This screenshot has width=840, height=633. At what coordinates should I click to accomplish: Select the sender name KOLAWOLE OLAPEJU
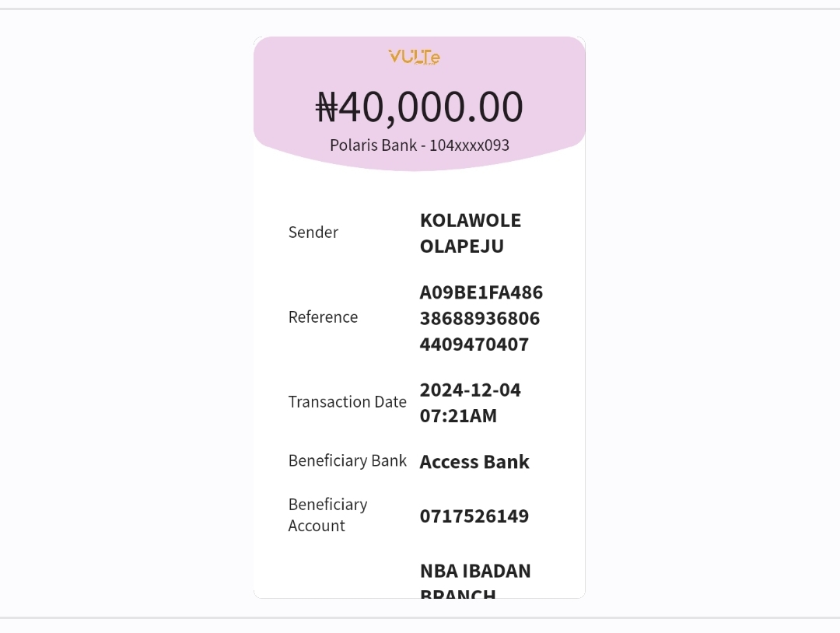coord(471,233)
